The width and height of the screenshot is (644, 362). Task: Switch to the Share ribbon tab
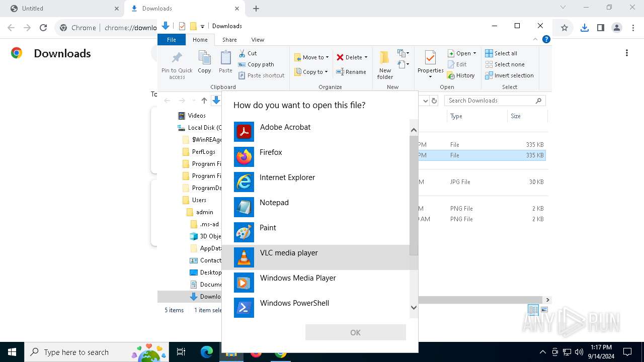[x=229, y=40]
